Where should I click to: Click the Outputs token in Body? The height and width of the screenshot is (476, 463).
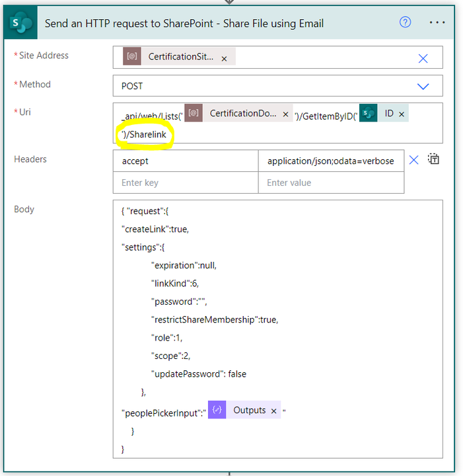244,410
